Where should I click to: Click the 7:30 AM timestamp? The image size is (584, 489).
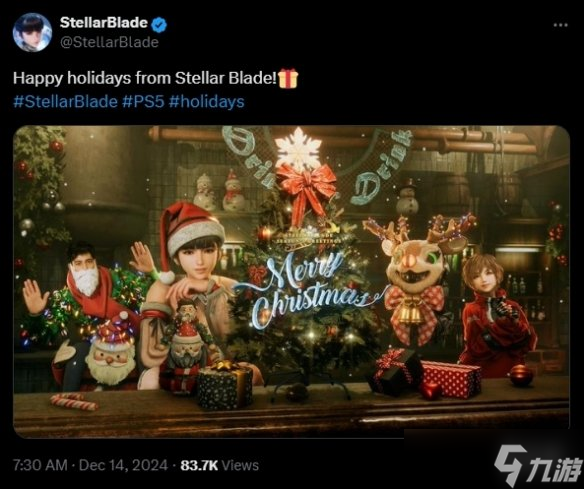[x=40, y=465]
